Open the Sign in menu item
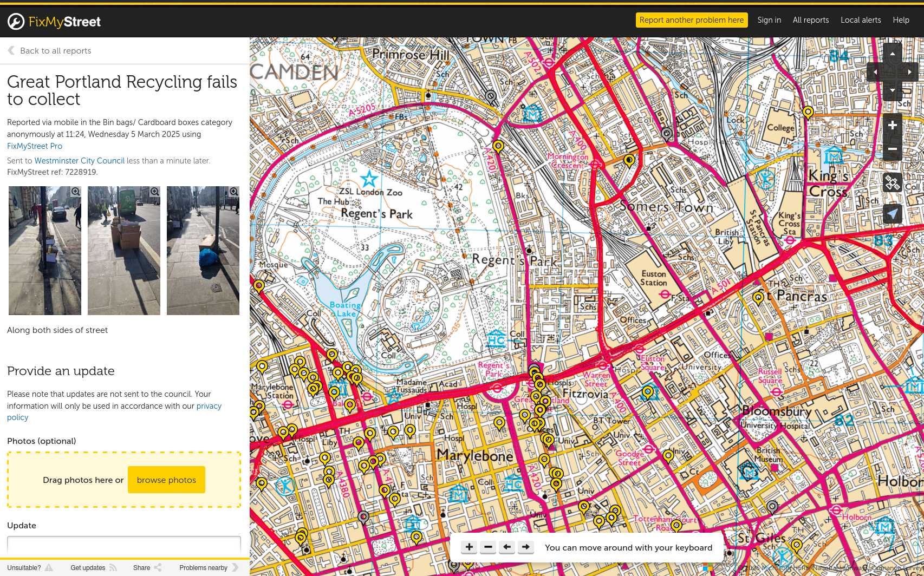 point(769,20)
